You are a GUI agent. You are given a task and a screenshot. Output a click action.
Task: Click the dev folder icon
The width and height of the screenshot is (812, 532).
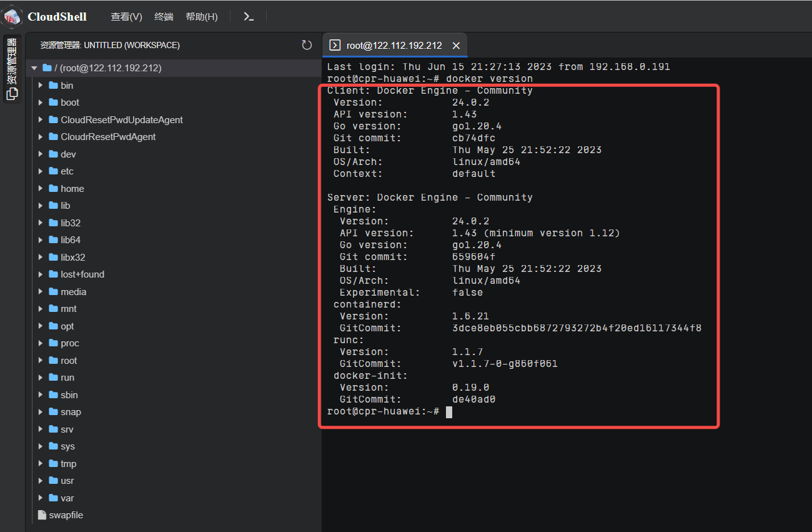53,154
